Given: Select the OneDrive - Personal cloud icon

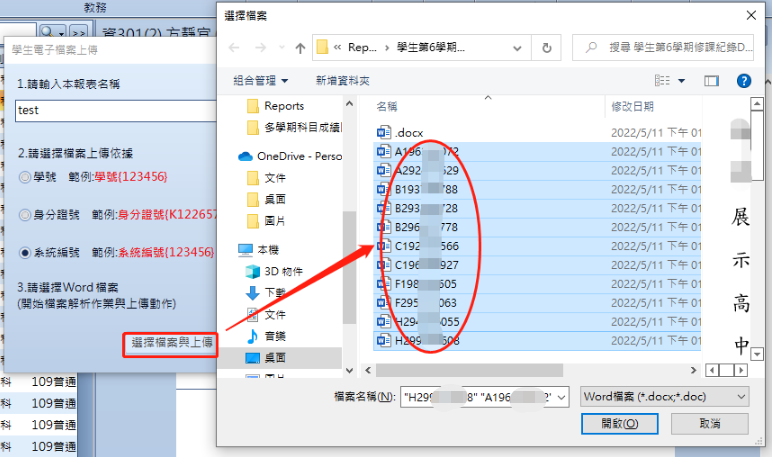Looking at the screenshot, I should coord(245,156).
